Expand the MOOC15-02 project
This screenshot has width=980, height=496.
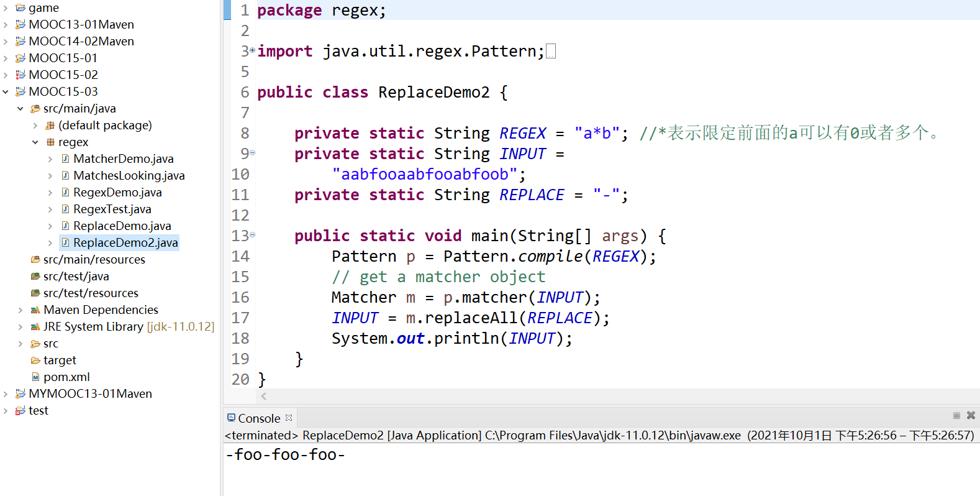coord(6,75)
